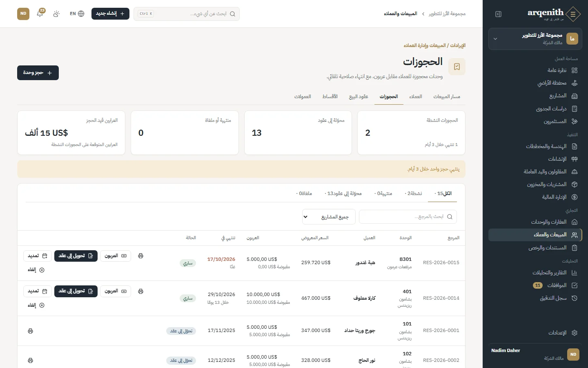Open دراسات الجدوى in the sidebar
588x368 pixels.
point(535,108)
